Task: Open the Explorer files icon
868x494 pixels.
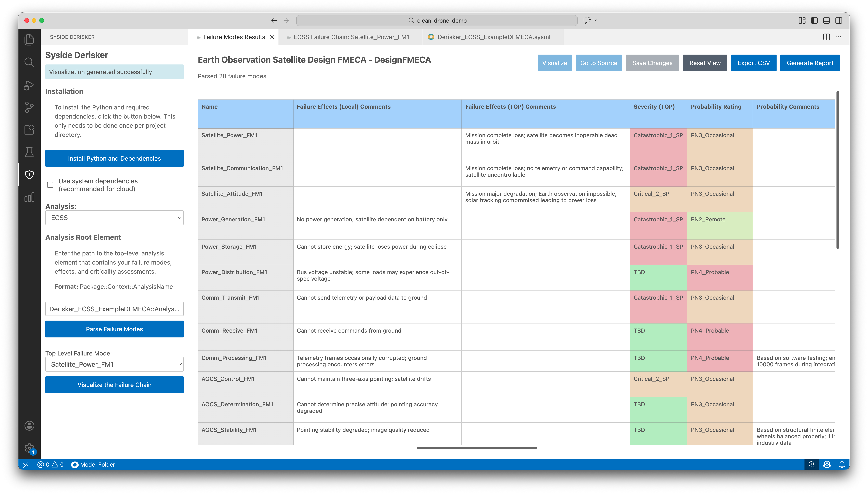Action: click(29, 40)
